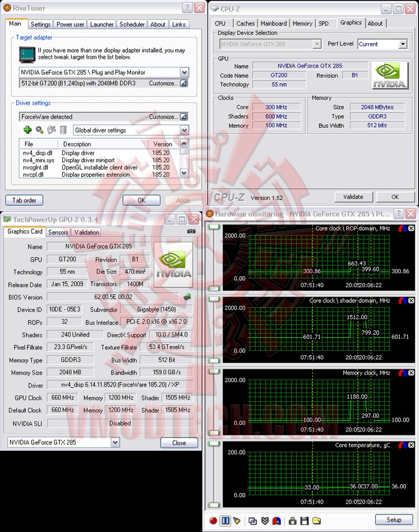Click the Description column header in driver list
This screenshot has width=419, height=532.
[x=103, y=144]
